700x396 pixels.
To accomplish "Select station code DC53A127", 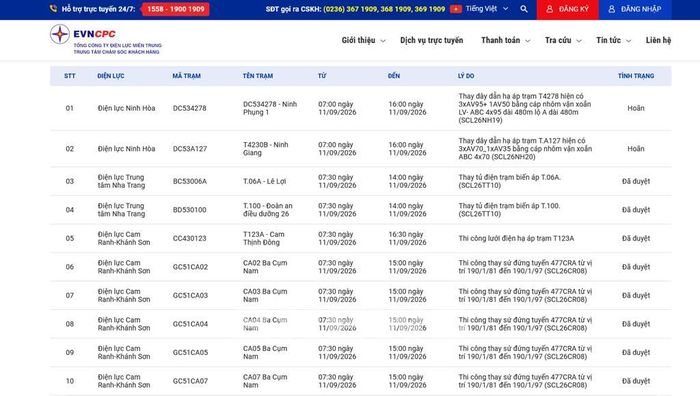I will coord(190,149).
